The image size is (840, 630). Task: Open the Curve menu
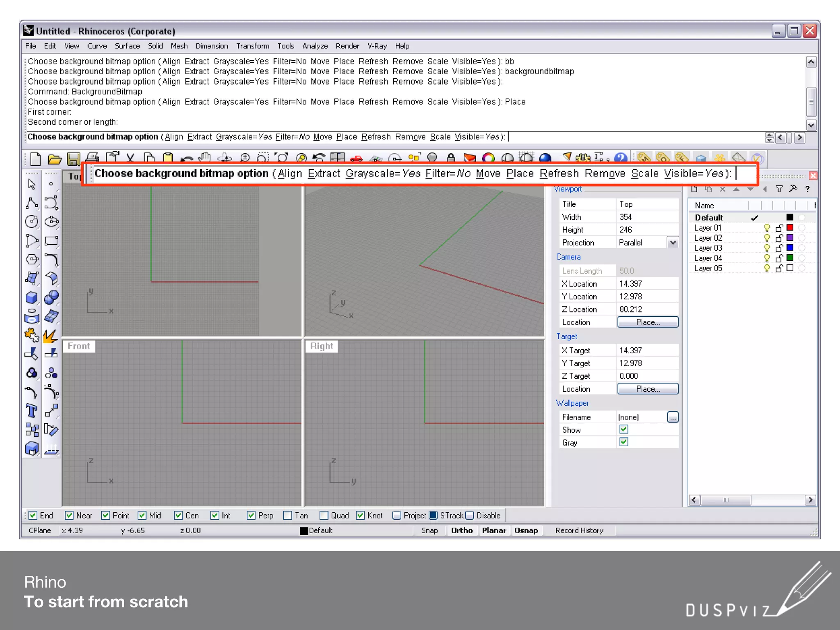[97, 46]
